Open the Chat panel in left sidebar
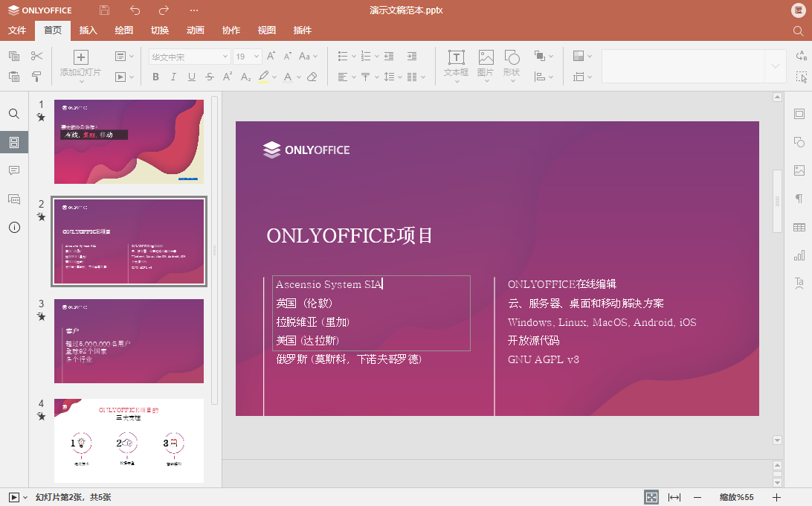 pyautogui.click(x=14, y=199)
